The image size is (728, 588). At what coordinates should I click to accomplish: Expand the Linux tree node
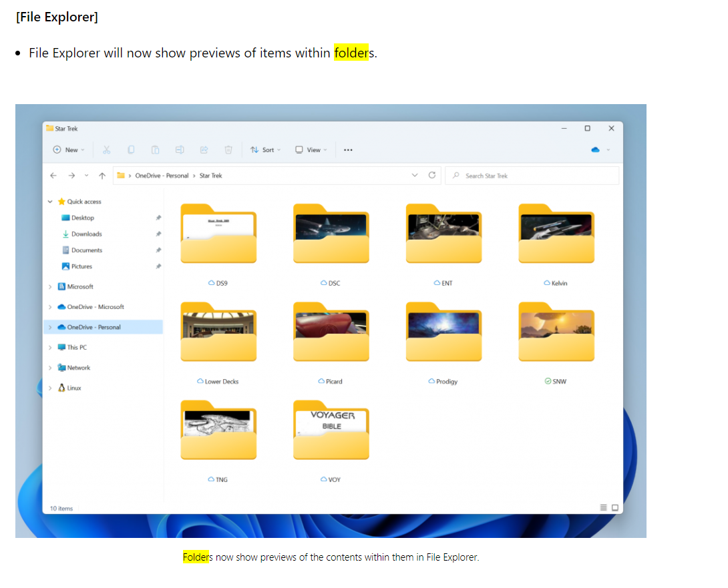[x=50, y=388]
